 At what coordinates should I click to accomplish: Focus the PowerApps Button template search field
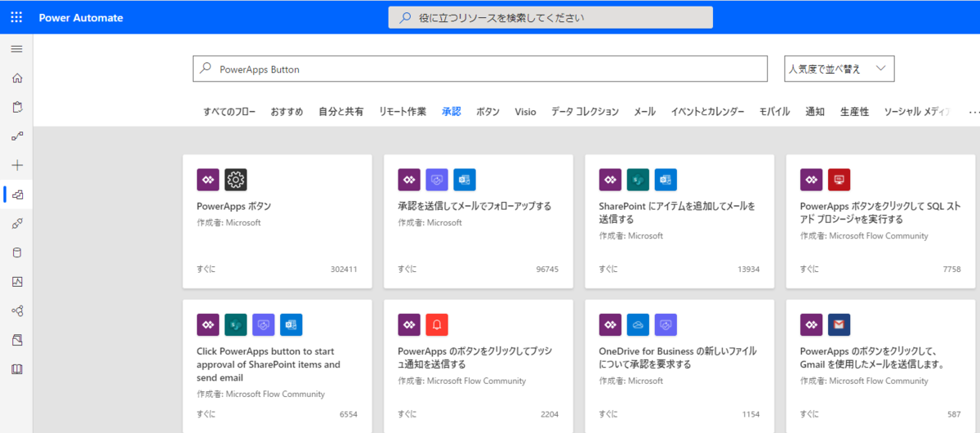point(480,69)
